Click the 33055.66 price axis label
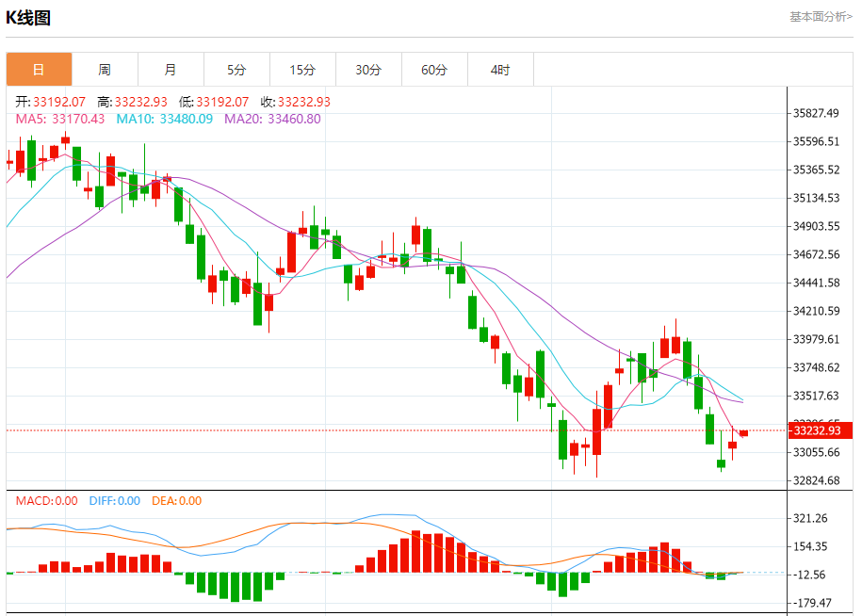The width and height of the screenshot is (862, 616). (x=816, y=452)
